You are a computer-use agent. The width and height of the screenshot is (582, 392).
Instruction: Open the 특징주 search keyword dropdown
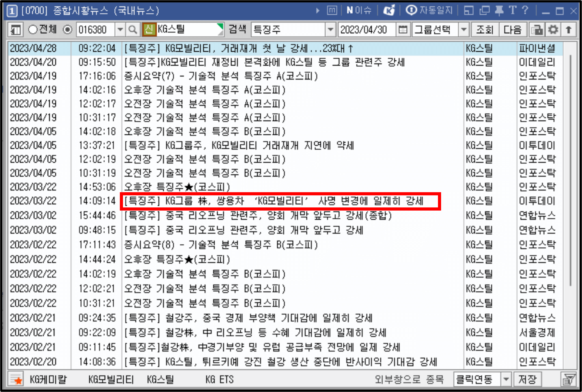point(331,30)
